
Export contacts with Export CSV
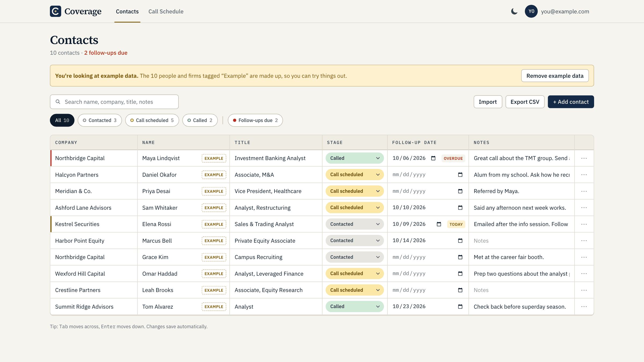tap(525, 102)
